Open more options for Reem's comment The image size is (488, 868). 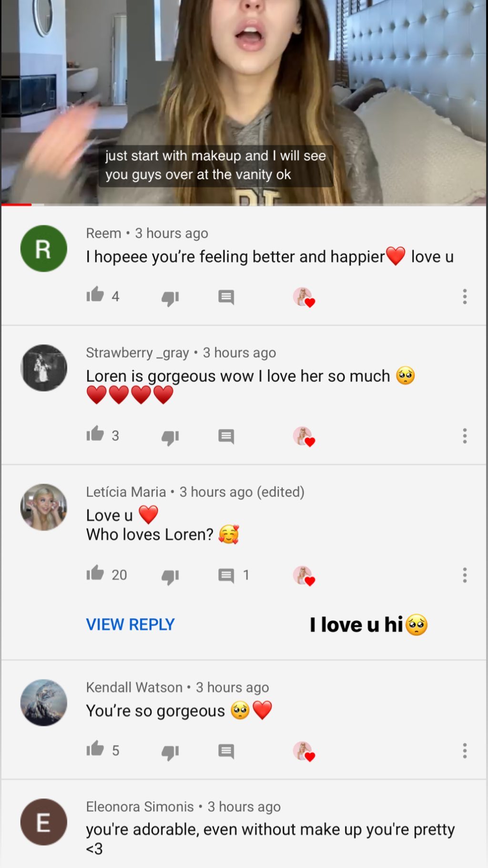pyautogui.click(x=465, y=297)
